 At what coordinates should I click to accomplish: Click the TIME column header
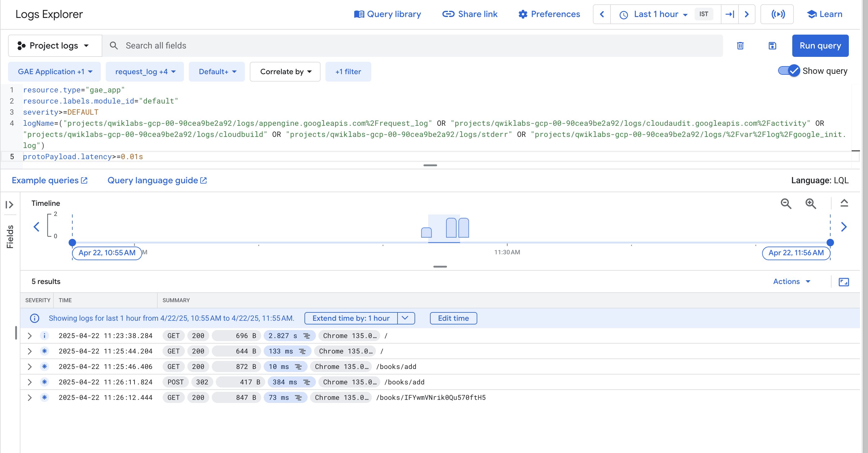tap(65, 300)
